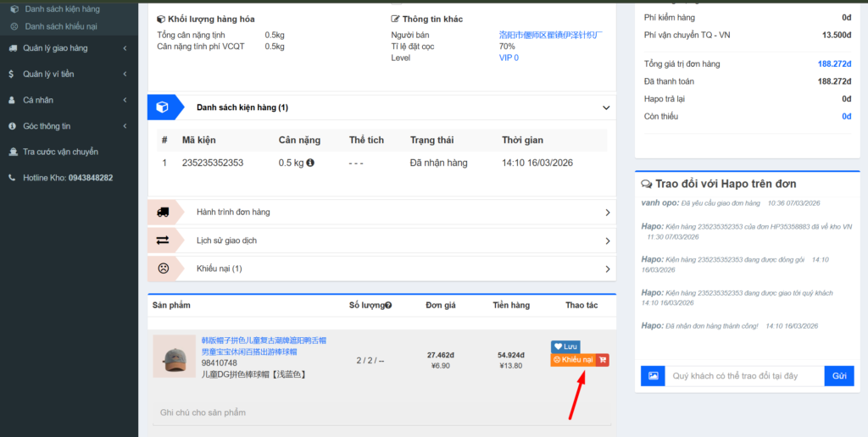Open Danh sách kiện hàng sidebar item
This screenshot has width=868, height=437.
pos(62,9)
